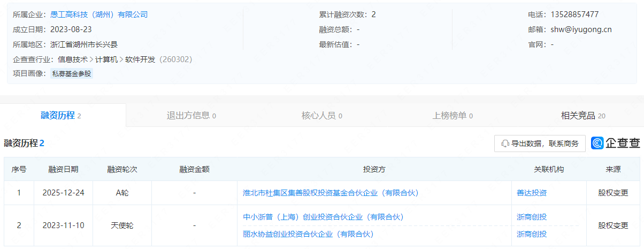The height and width of the screenshot is (249, 644).
Task: Click the 融资轮次 column header
Action: coord(122,169)
